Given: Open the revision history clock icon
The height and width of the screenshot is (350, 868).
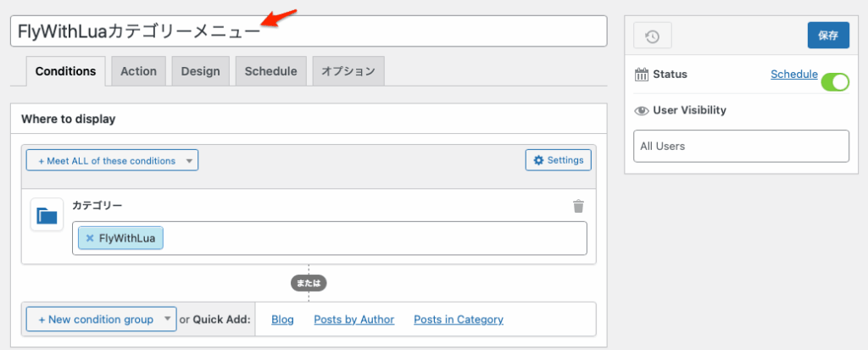Looking at the screenshot, I should (x=652, y=36).
